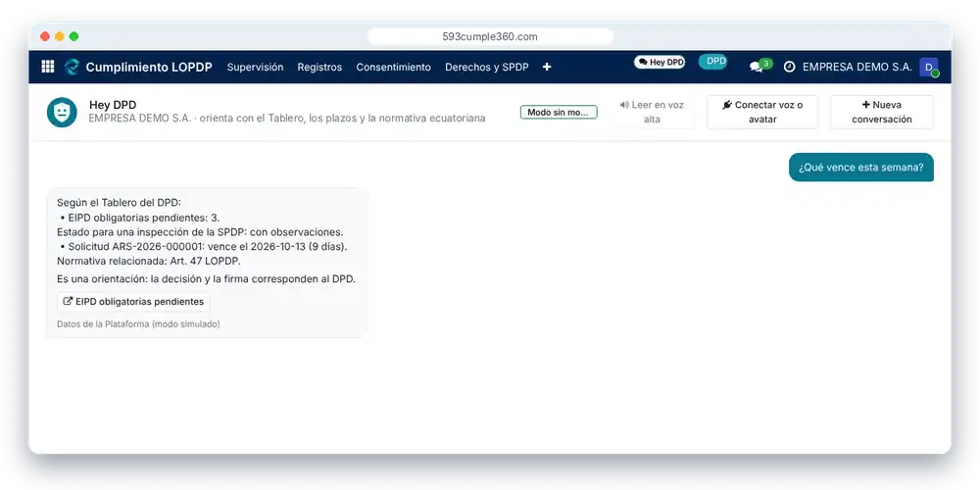Open the EMPRESA DEMO S.A. company switcher
The image size is (980, 490).
[x=857, y=67]
